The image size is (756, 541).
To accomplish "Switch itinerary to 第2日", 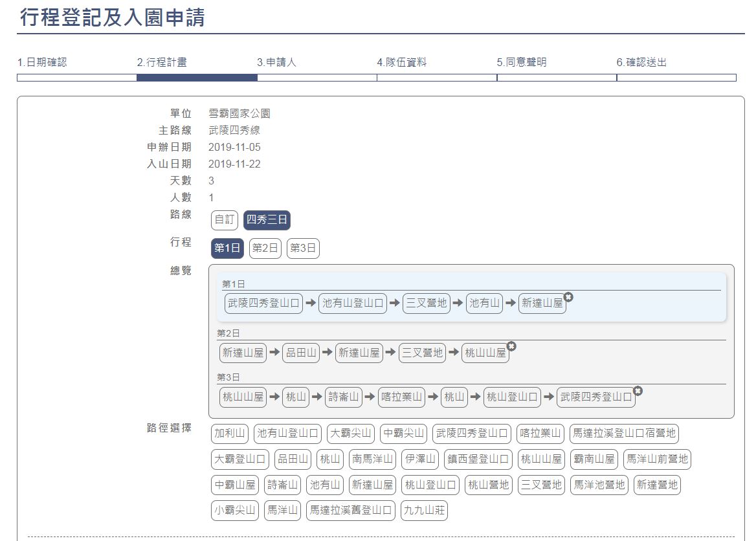I will [x=265, y=248].
